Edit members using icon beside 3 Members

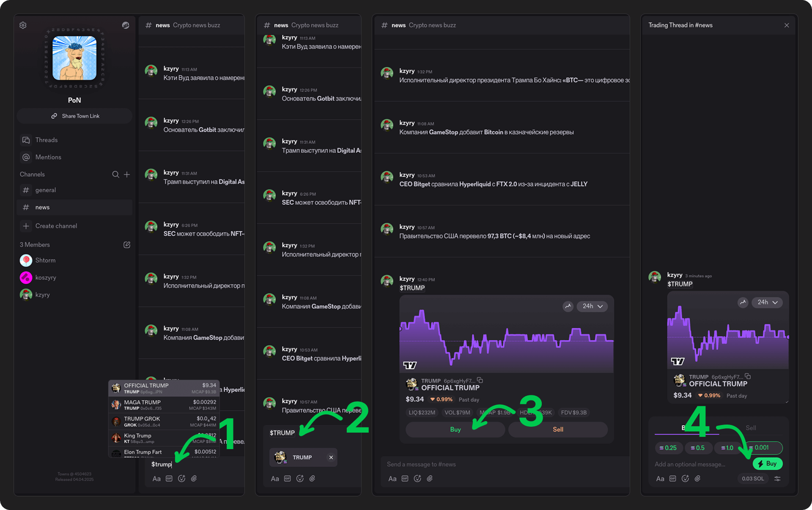[x=127, y=245]
